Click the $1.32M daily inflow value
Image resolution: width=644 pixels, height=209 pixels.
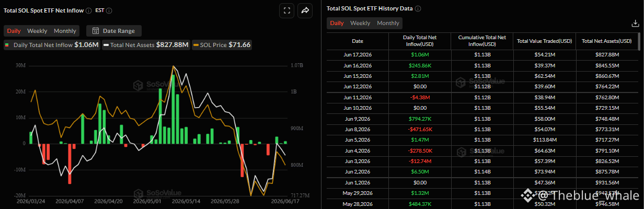tap(419, 193)
